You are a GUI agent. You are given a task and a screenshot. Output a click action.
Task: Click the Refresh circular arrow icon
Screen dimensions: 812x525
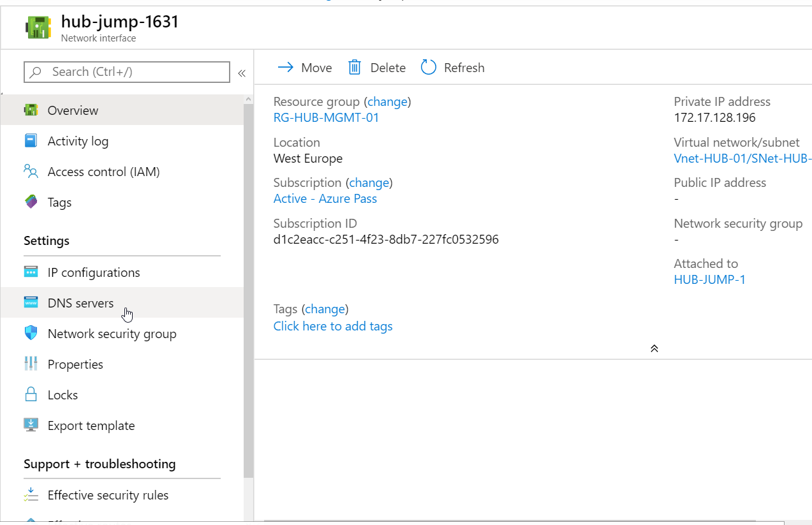pyautogui.click(x=429, y=68)
